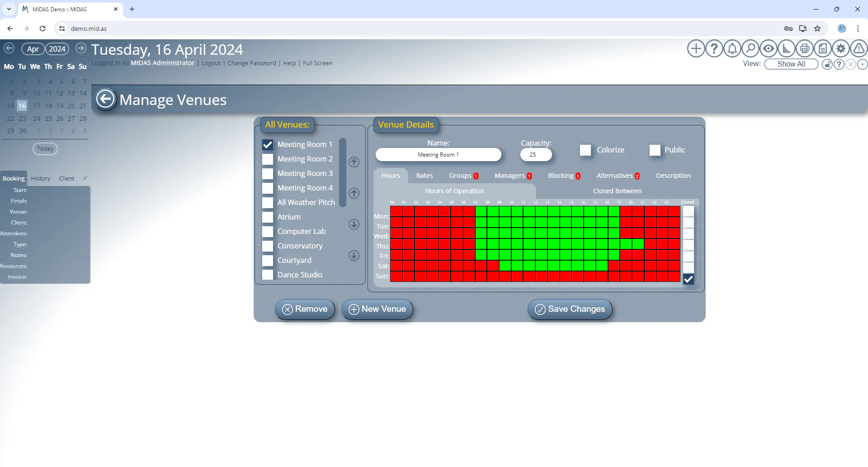Viewport: 868px width, 467px height.
Task: Go to the next month arrow
Action: click(x=80, y=48)
